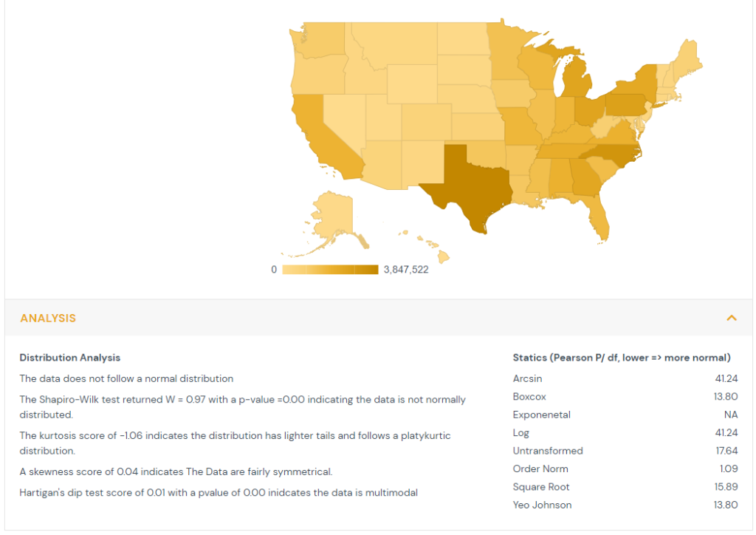Click the map legend gradient bar
The width and height of the screenshot is (756, 535).
tap(330, 270)
